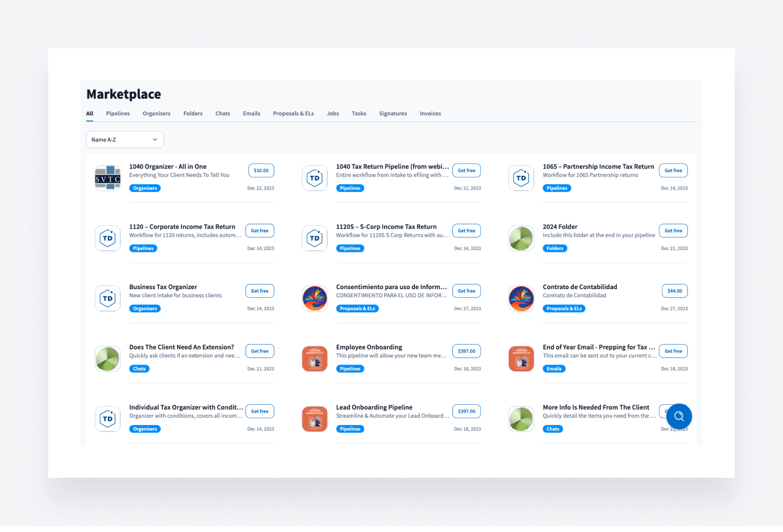Switch to the Pipelines tab
This screenshot has height=532, width=783.
click(x=118, y=113)
